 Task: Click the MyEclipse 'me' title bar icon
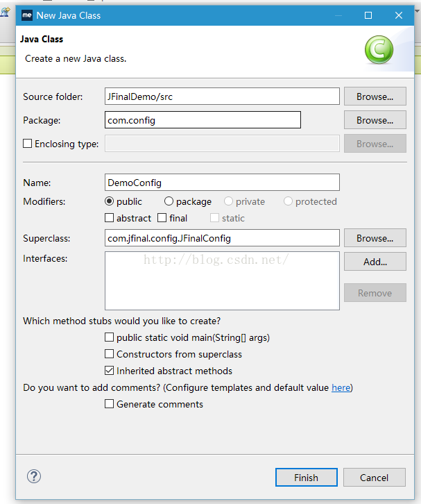tap(27, 15)
